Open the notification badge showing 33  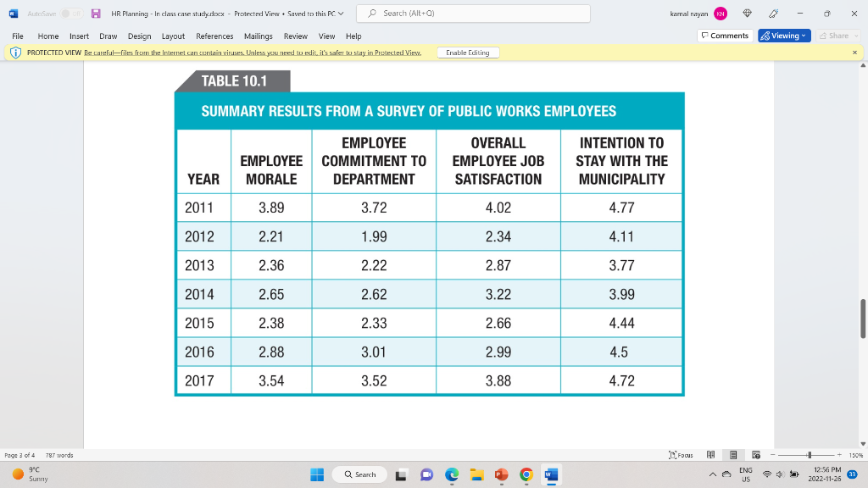(853, 474)
